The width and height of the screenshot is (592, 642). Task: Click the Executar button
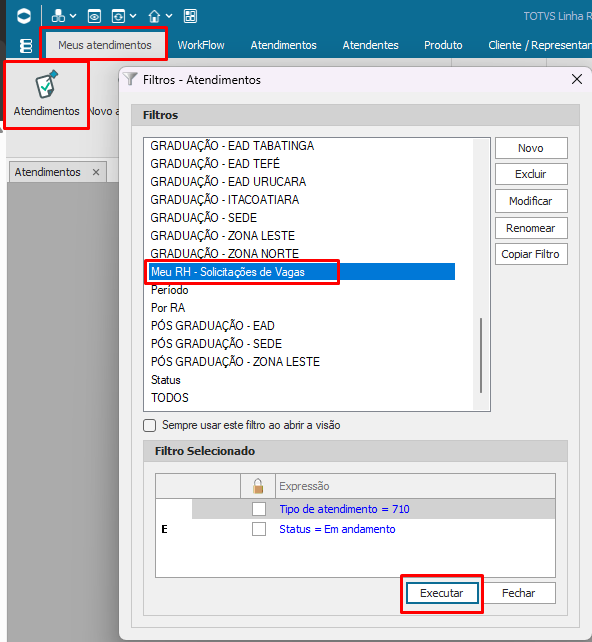click(442, 593)
